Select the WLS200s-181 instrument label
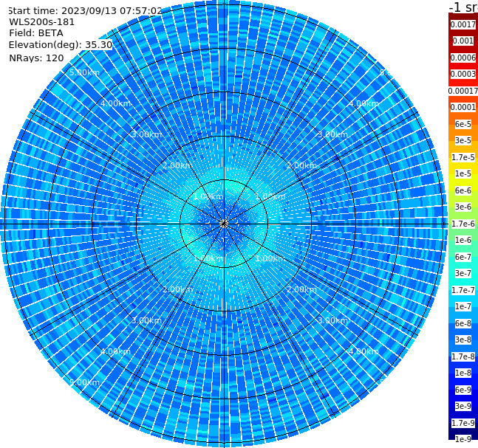Image resolution: width=478 pixels, height=448 pixels. click(x=42, y=22)
